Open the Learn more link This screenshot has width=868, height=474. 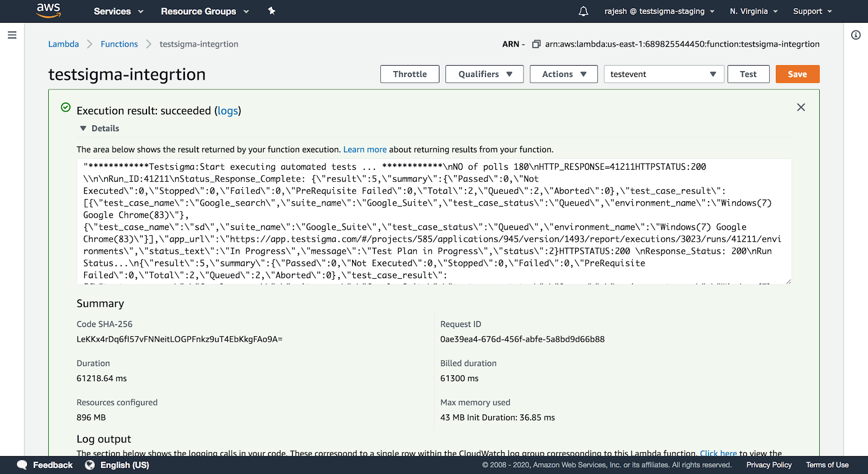(365, 150)
